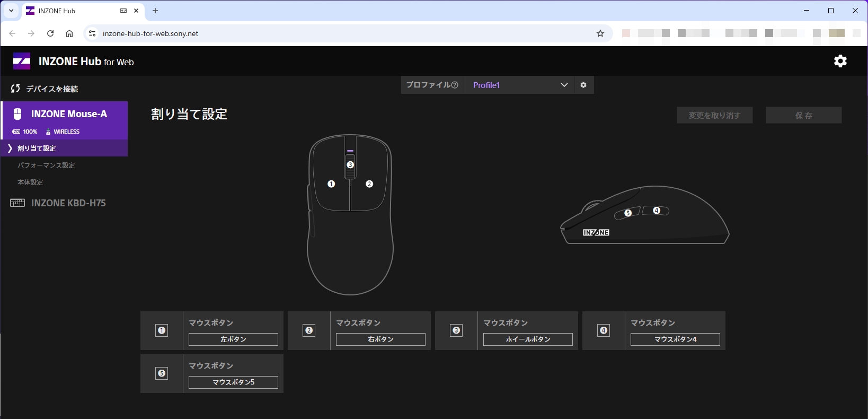Change assignment ホイールボタン for button 3

coord(528,339)
